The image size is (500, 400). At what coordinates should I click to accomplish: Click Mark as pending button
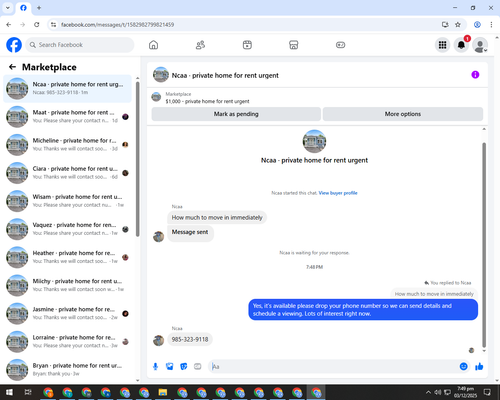(x=236, y=114)
